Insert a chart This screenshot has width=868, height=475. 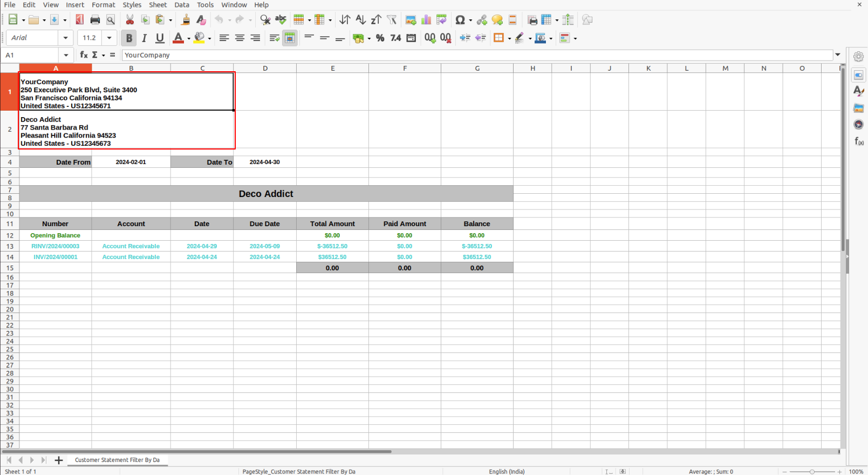(x=426, y=20)
